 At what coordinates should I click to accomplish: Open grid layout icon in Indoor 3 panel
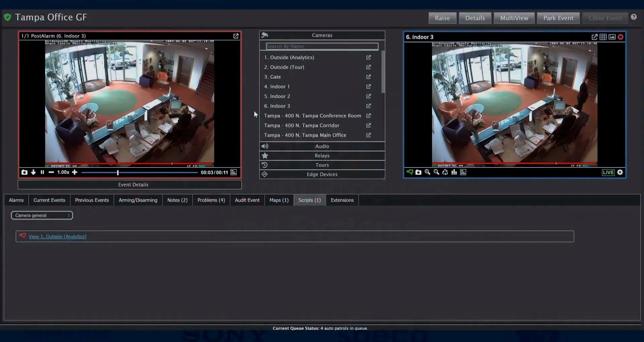coord(603,37)
